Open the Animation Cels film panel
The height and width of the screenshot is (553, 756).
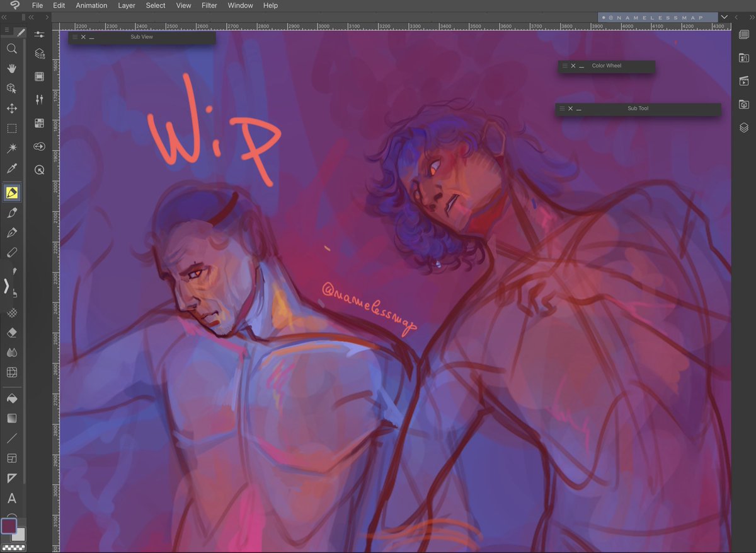[39, 77]
